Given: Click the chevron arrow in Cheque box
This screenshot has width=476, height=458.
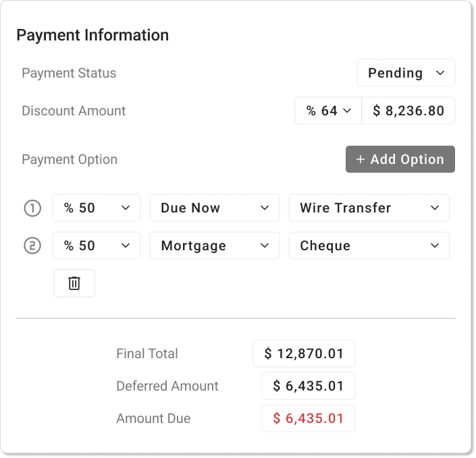Looking at the screenshot, I should tap(435, 246).
